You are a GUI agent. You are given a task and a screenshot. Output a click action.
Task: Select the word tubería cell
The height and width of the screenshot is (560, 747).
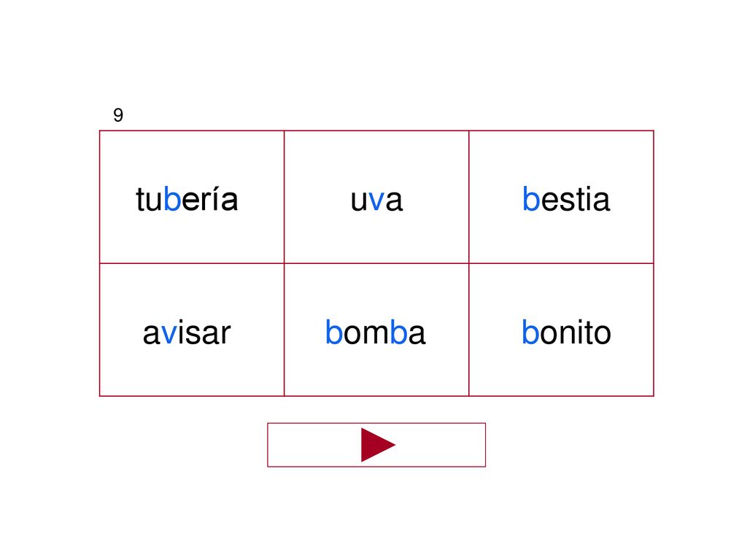click(192, 197)
